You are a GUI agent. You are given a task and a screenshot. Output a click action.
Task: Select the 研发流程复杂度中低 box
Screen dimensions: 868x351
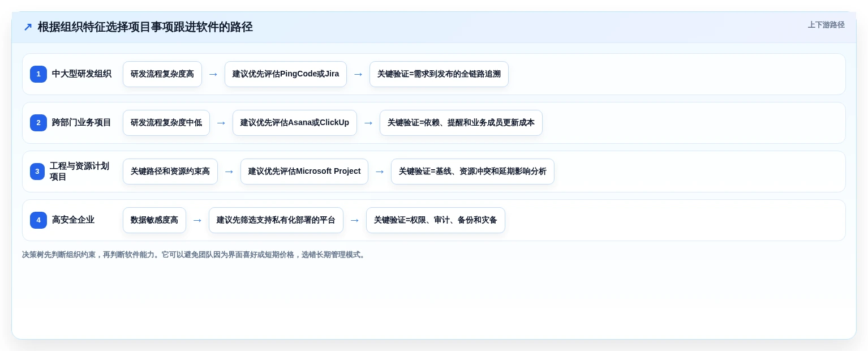pos(166,123)
